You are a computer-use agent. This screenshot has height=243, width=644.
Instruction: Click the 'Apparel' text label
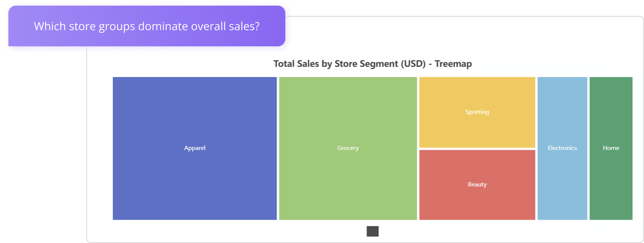point(195,148)
